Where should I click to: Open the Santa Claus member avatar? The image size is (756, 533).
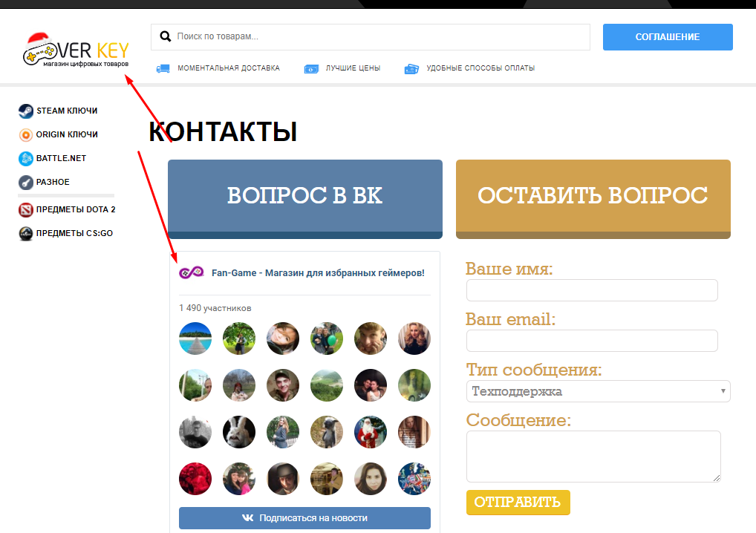[371, 432]
